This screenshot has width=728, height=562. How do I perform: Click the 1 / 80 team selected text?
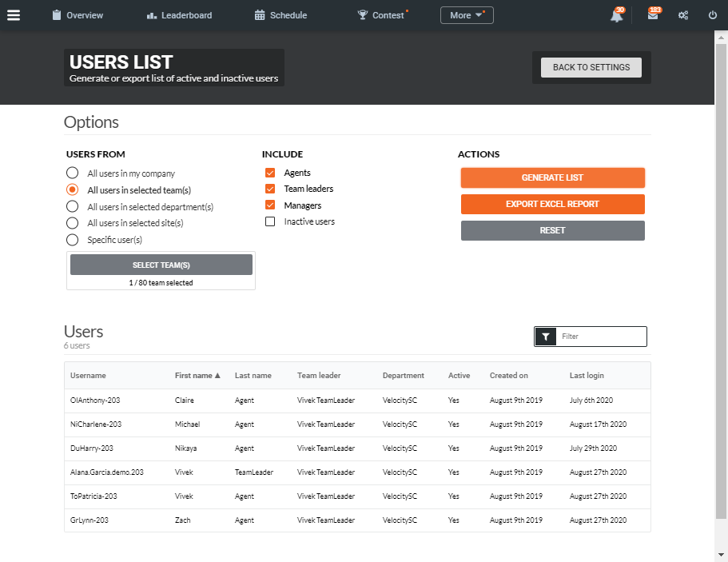pyautogui.click(x=161, y=283)
